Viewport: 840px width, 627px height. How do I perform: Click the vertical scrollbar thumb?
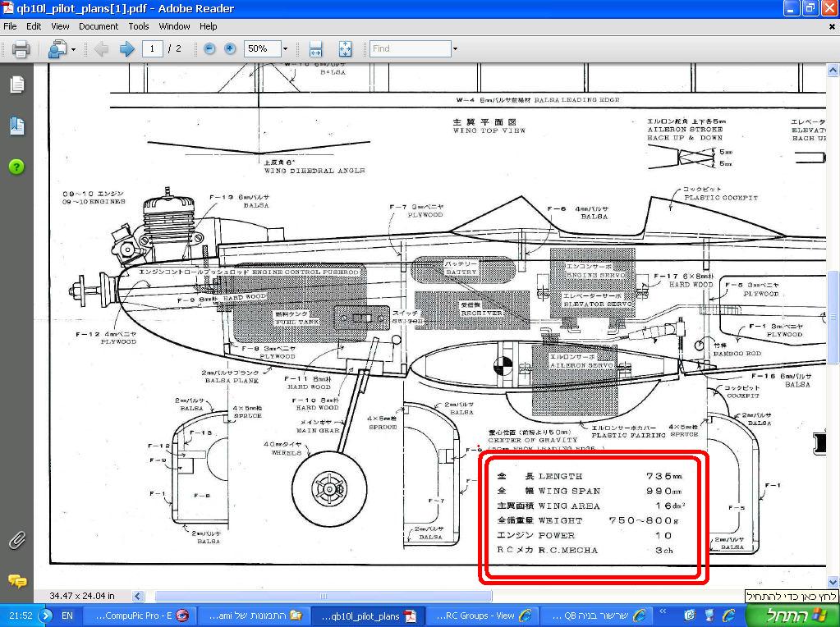click(833, 317)
